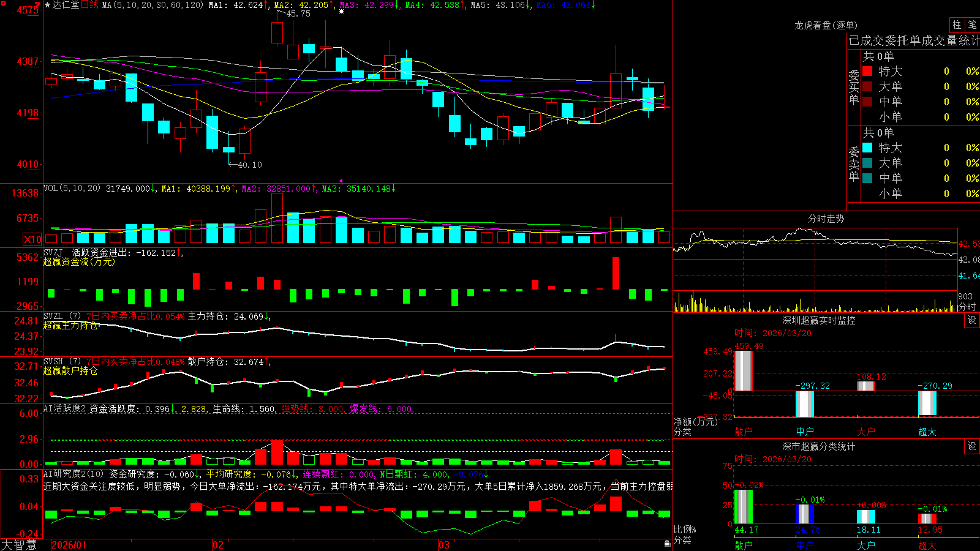
Task: Click the 超赢资金流(万元) label
Action: (x=79, y=261)
